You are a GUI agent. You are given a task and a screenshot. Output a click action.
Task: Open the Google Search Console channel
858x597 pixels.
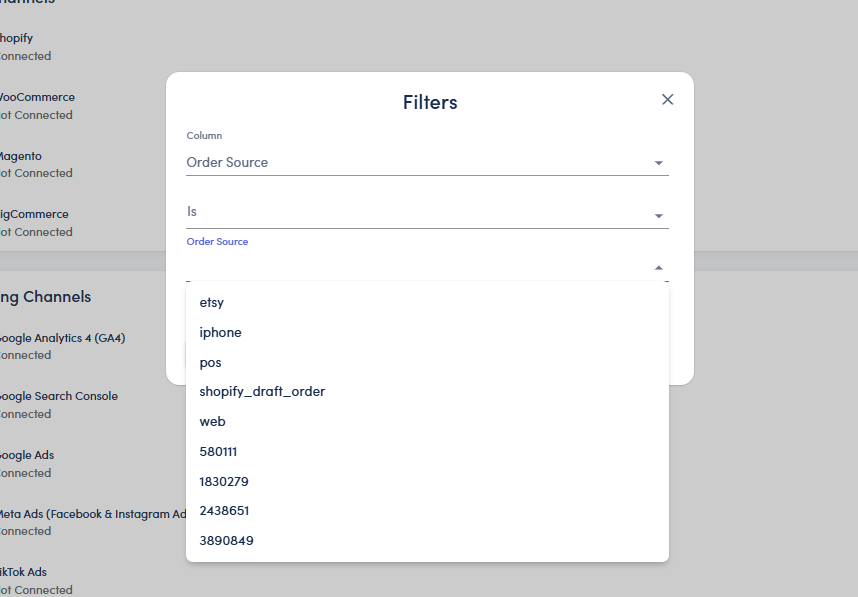(57, 396)
